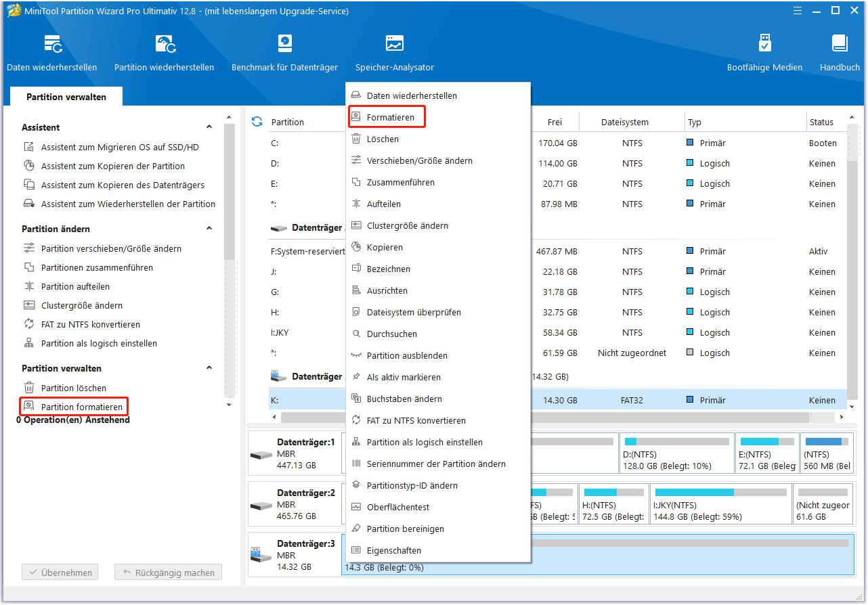Select the H:(NTFS) block in disk map
The image size is (868, 605).
click(x=613, y=503)
